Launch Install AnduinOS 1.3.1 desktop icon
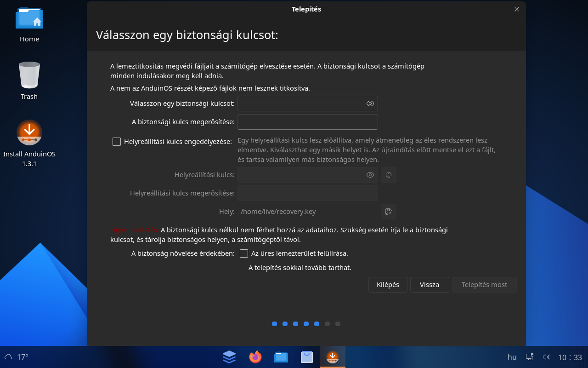 coord(29,144)
